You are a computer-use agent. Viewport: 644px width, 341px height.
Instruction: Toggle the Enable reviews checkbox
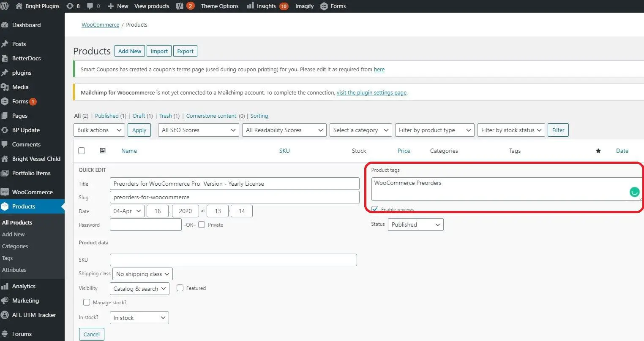(x=374, y=209)
